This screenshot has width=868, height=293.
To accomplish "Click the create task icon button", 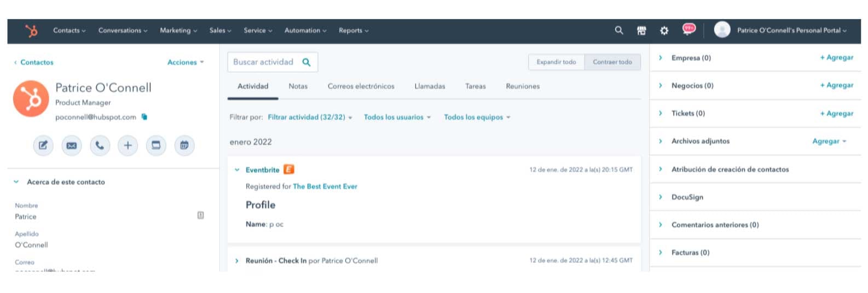I will 156,145.
